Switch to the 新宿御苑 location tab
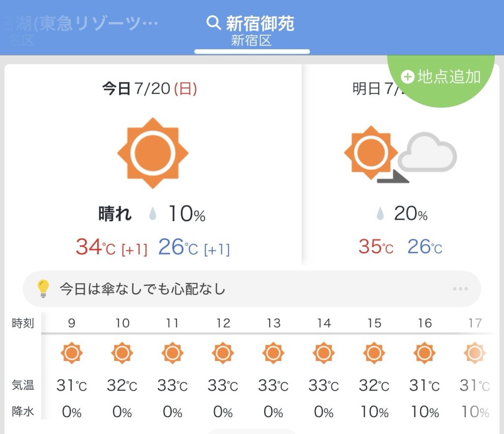This screenshot has width=504, height=434. [252, 31]
